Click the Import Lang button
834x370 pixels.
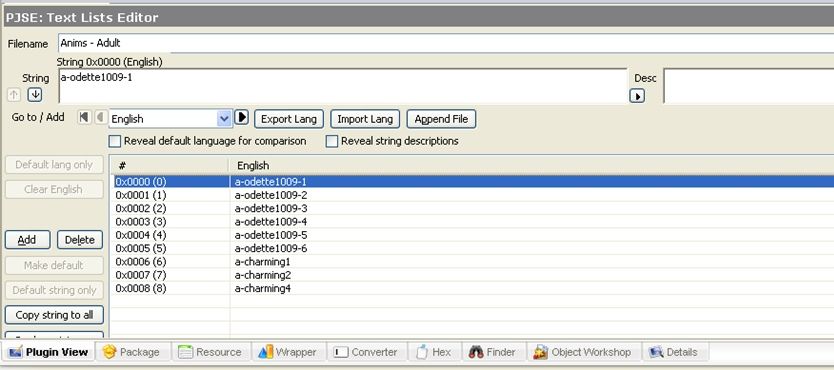tap(365, 119)
